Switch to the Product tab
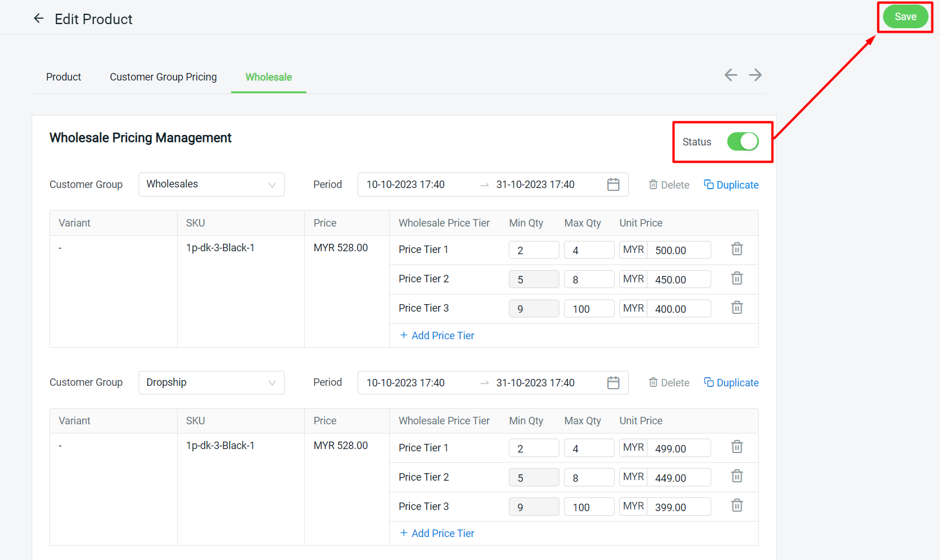The image size is (940, 560). click(63, 77)
